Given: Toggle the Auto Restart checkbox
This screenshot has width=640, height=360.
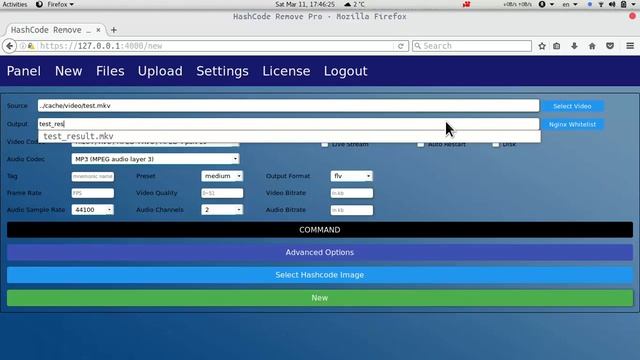Looking at the screenshot, I should tap(420, 144).
